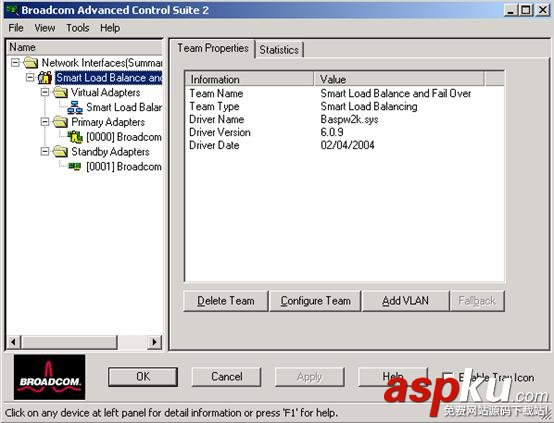Click the Delete Team button
The image size is (554, 423).
[x=226, y=301]
